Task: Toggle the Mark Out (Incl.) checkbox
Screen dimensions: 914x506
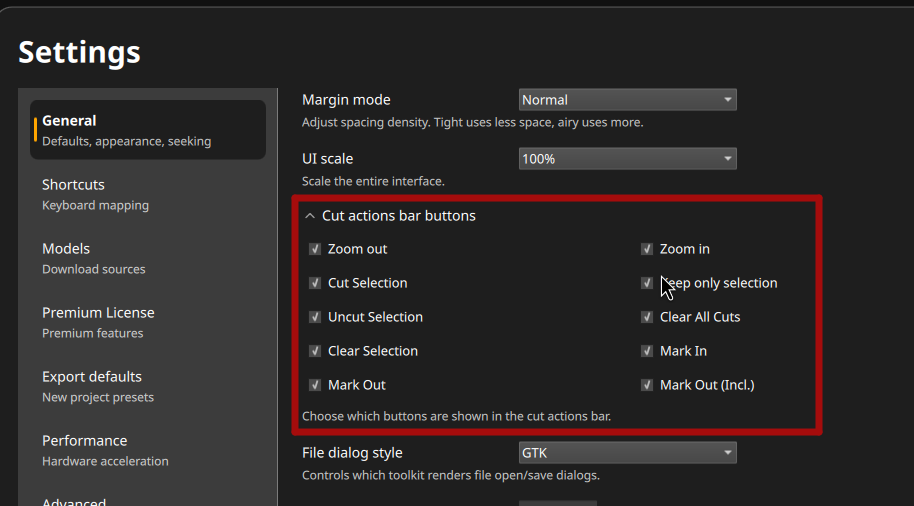Action: click(x=646, y=385)
